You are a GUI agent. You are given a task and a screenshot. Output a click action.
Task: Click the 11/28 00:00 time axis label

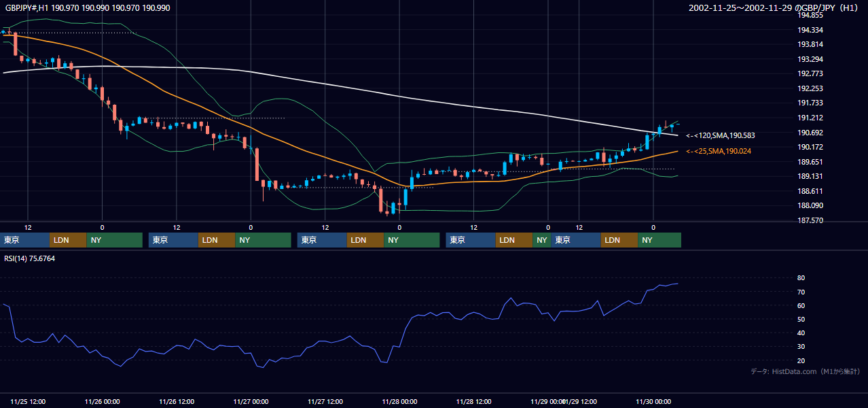399,401
